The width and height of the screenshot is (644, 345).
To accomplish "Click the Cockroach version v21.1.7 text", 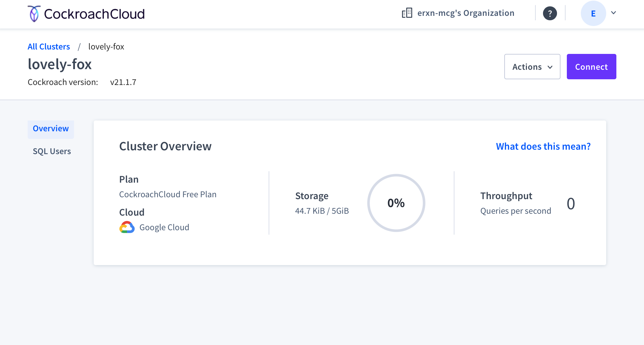I will click(123, 82).
